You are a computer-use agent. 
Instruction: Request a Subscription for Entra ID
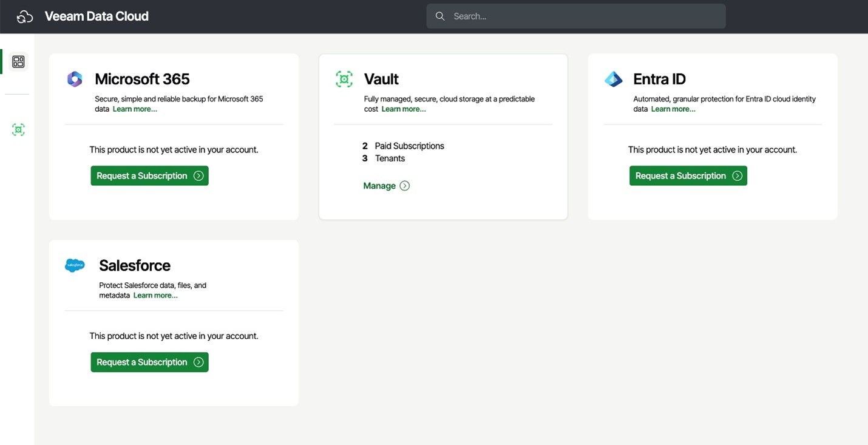688,175
